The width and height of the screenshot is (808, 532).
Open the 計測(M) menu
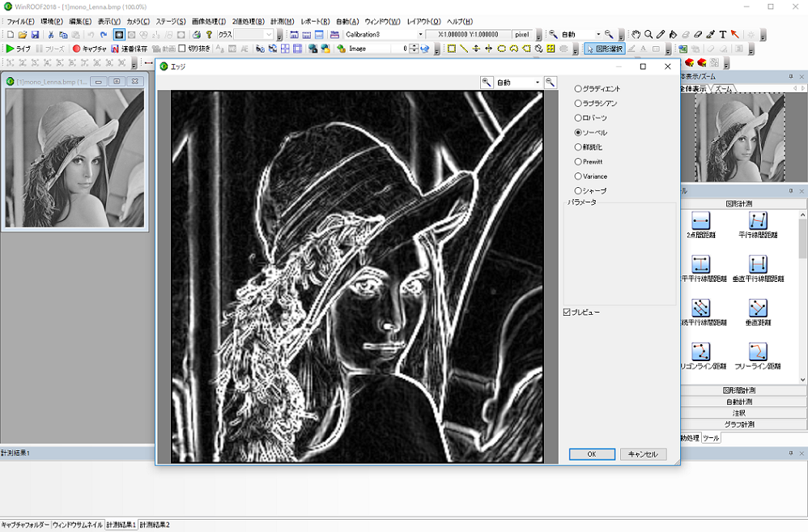pyautogui.click(x=283, y=21)
